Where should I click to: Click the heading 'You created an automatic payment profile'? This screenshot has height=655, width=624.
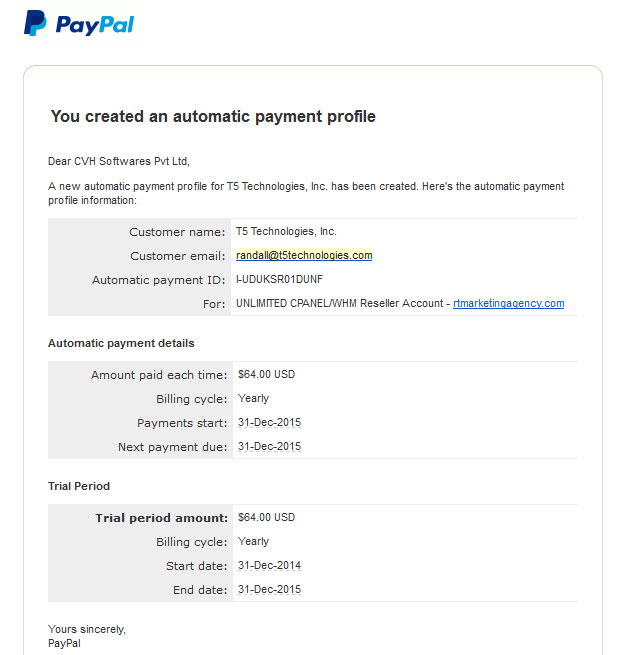(213, 117)
